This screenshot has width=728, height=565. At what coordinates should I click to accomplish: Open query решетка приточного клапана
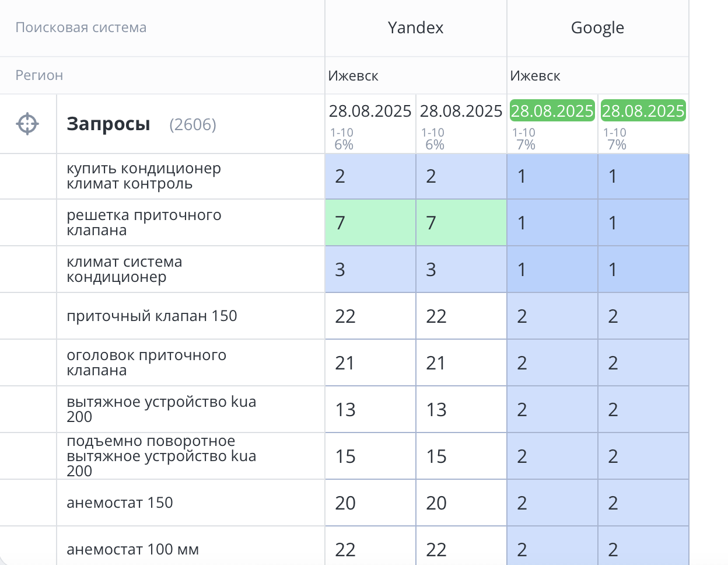coord(143,222)
